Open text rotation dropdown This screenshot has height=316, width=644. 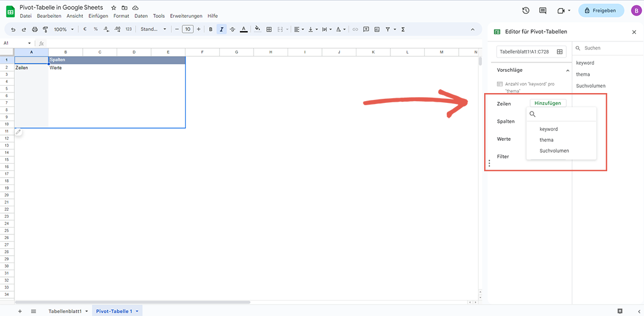341,29
